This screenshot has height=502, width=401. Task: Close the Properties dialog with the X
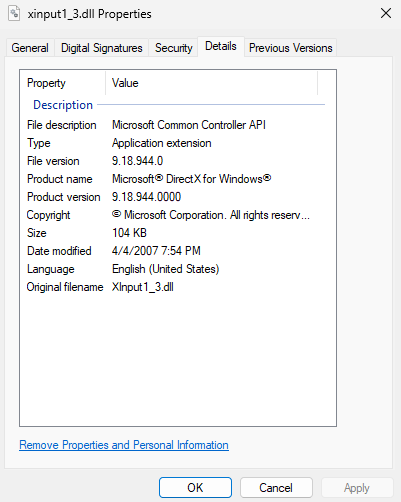[x=386, y=13]
